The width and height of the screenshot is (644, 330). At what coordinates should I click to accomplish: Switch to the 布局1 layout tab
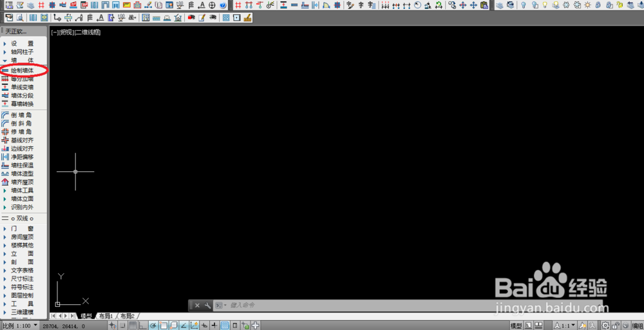point(106,316)
